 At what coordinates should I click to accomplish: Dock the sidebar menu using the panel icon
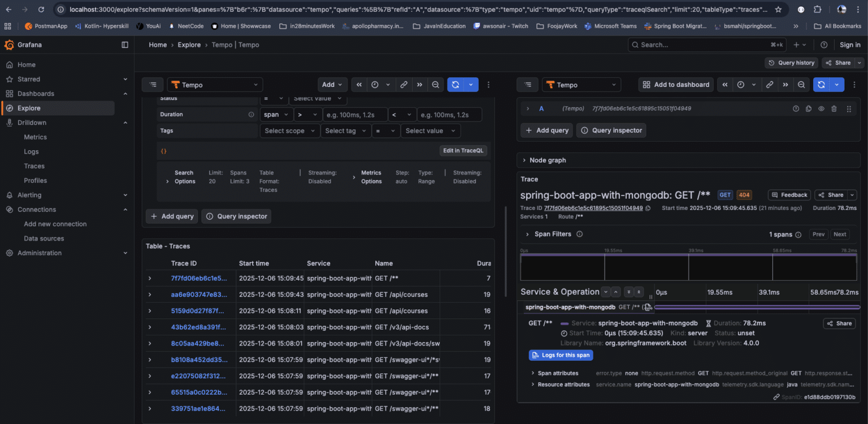coord(125,45)
